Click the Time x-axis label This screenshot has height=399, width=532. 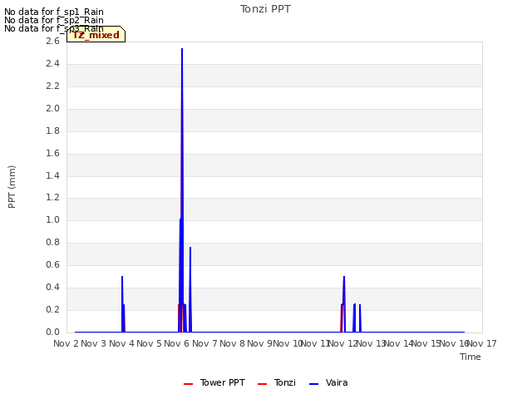point(470,357)
